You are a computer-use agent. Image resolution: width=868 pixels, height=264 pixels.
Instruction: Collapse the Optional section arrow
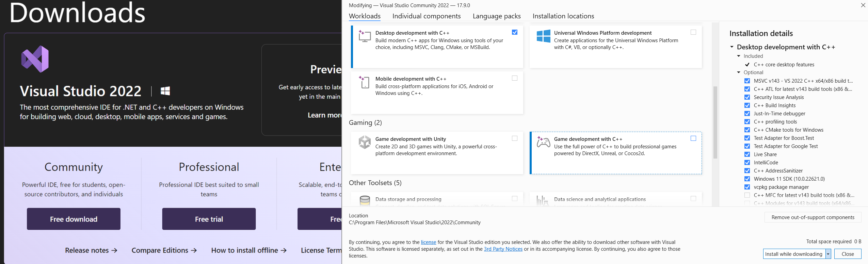(x=739, y=72)
